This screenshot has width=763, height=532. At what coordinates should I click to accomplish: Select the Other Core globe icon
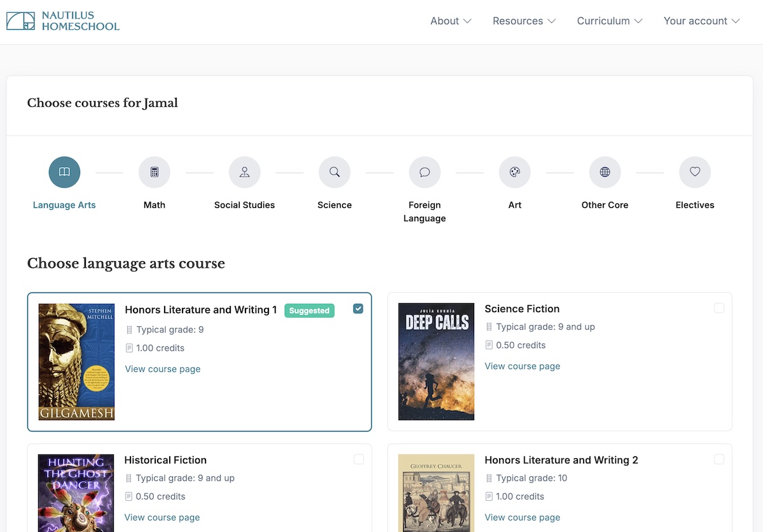(x=605, y=172)
